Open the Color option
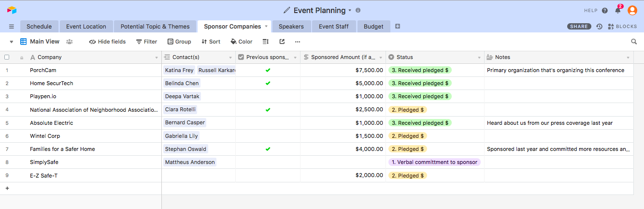This screenshot has width=644, height=209. (x=242, y=42)
